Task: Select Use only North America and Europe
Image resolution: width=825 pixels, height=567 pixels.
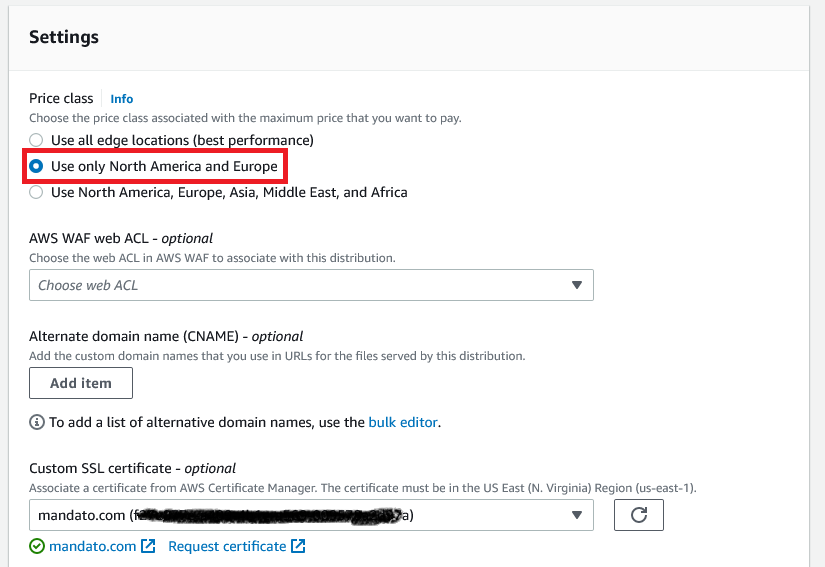Action: (x=36, y=166)
